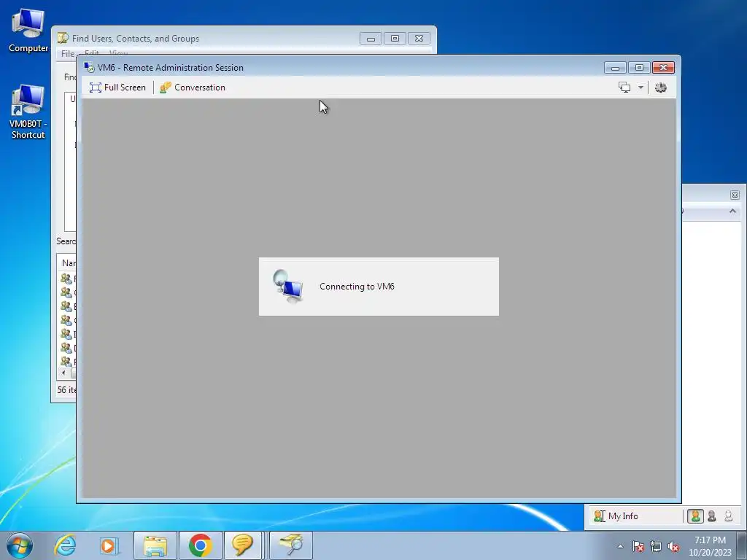Switch to the yellow speech-bubble messenger taskbar app
Viewport: 747px width, 560px height.
242,545
